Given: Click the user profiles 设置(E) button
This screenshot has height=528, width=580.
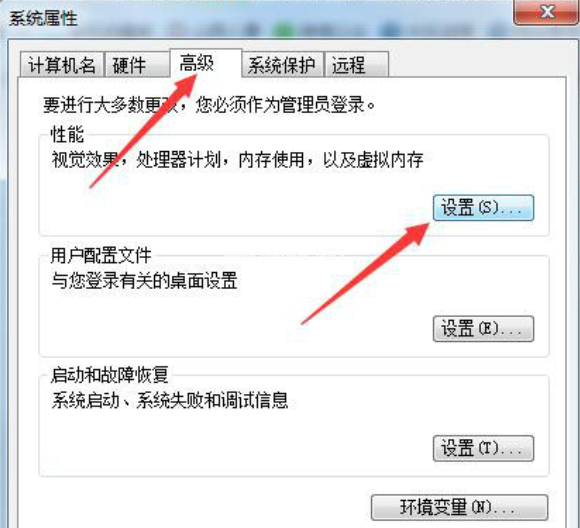Looking at the screenshot, I should (483, 328).
